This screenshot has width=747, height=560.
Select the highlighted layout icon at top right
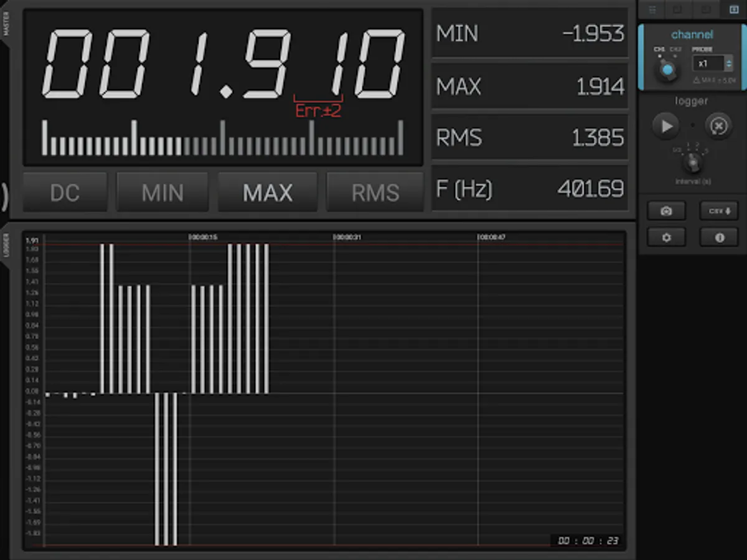click(x=733, y=9)
